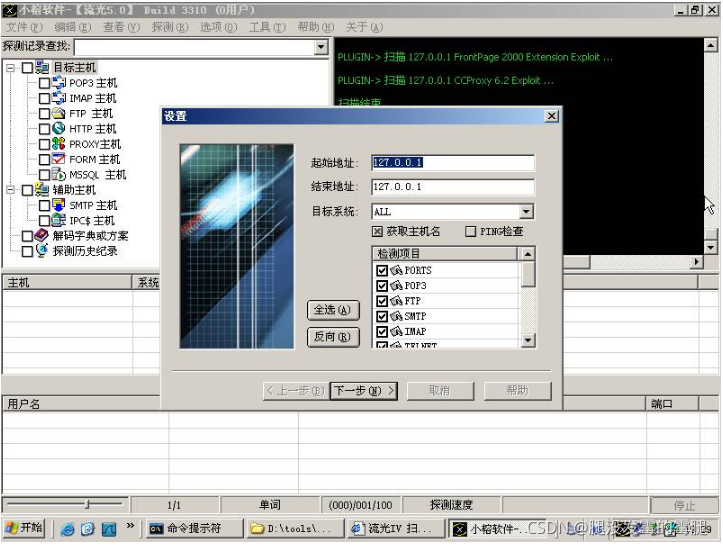
Task: Toggle 获取主机名 checkbox
Action: [x=378, y=231]
